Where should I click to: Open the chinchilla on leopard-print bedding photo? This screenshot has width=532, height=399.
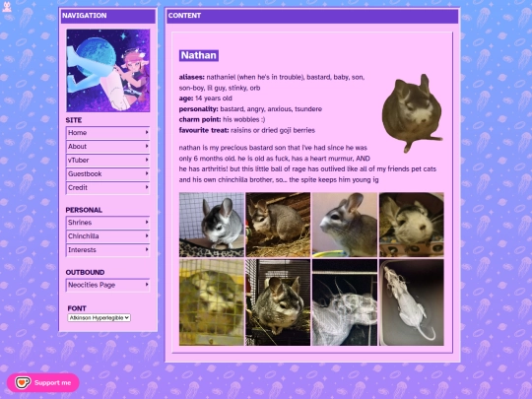[x=212, y=225]
